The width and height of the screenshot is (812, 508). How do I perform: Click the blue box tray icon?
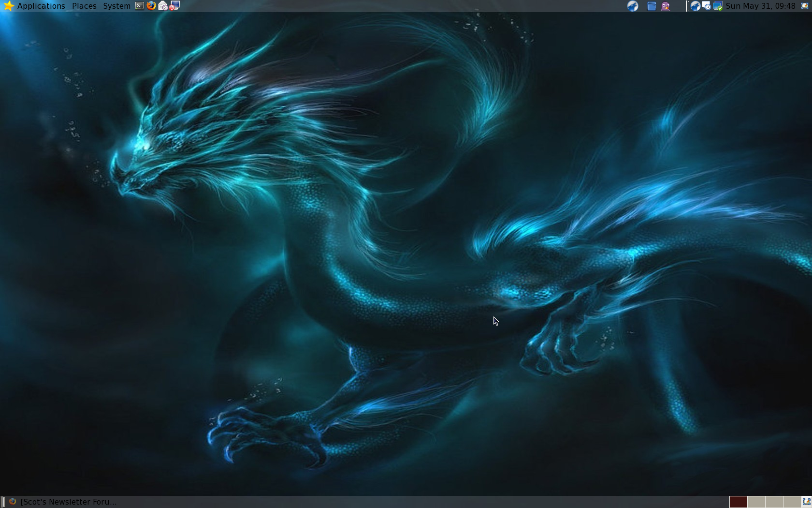tap(652, 6)
